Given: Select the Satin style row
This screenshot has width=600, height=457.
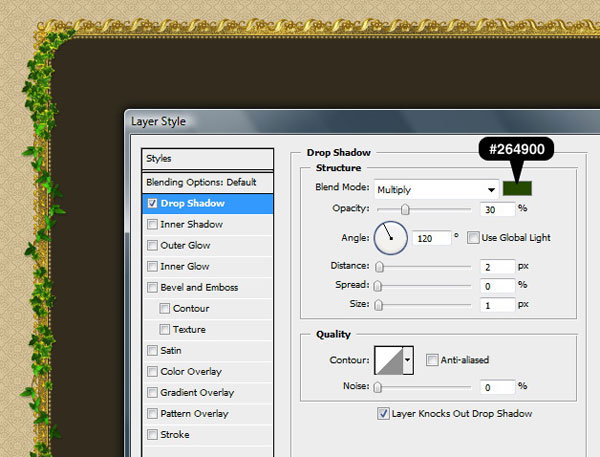Looking at the screenshot, I should [x=208, y=351].
